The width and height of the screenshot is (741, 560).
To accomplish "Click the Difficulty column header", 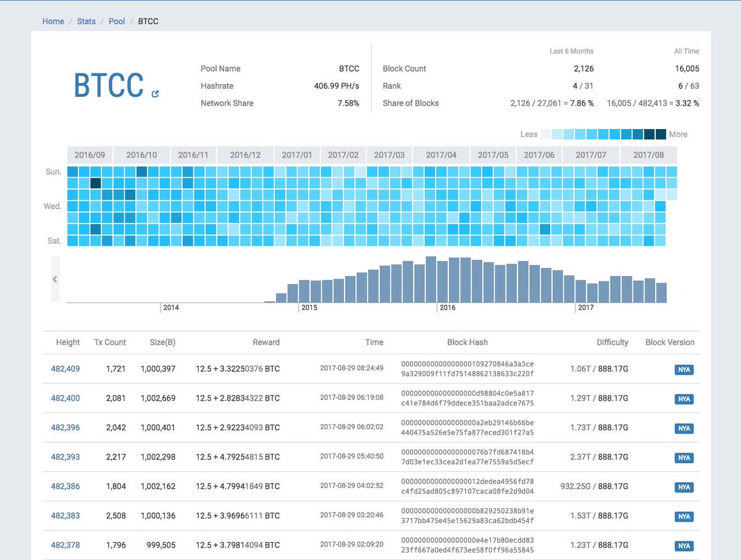I will (613, 342).
